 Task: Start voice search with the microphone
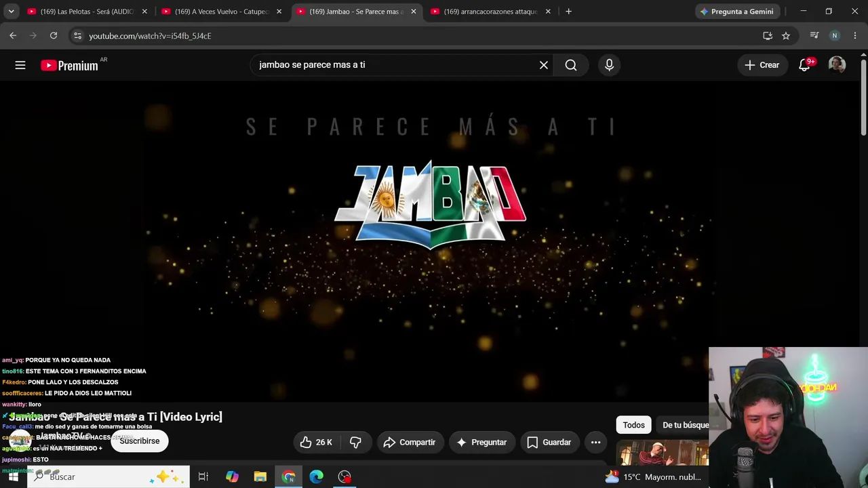[x=609, y=65]
